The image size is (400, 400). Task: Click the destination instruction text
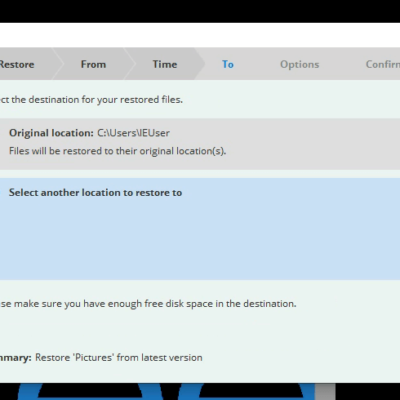point(91,100)
